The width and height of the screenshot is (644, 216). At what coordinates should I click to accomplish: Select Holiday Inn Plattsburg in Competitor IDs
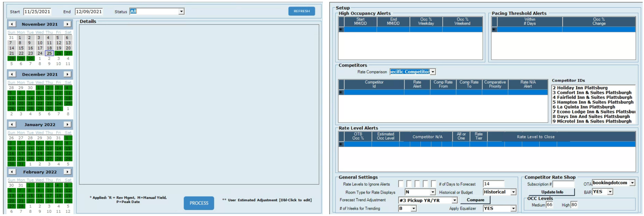coord(580,88)
